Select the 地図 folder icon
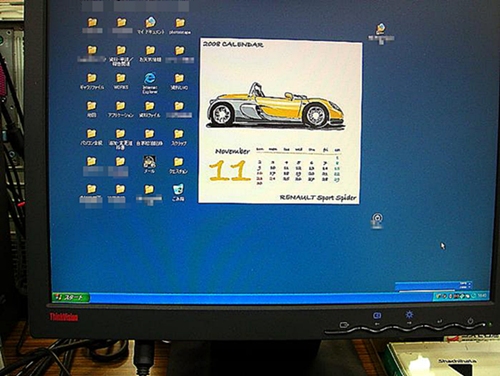This screenshot has height=376, width=500. point(92,109)
